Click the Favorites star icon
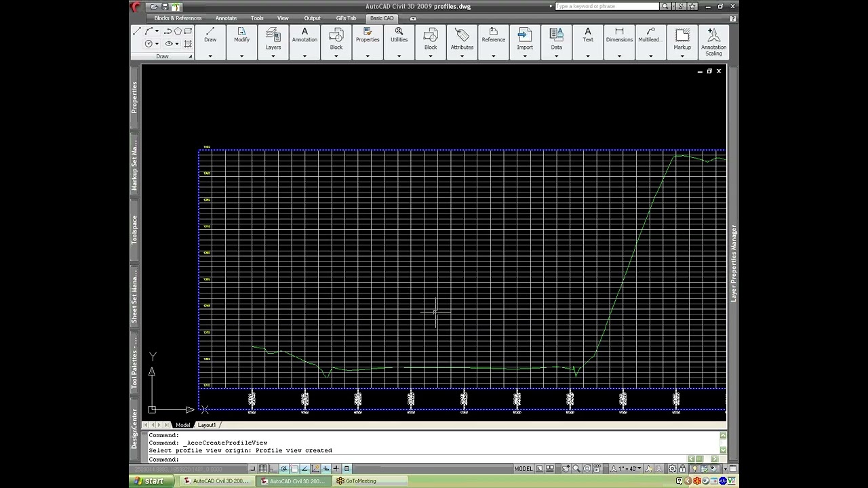Image resolution: width=868 pixels, height=488 pixels. (x=692, y=6)
